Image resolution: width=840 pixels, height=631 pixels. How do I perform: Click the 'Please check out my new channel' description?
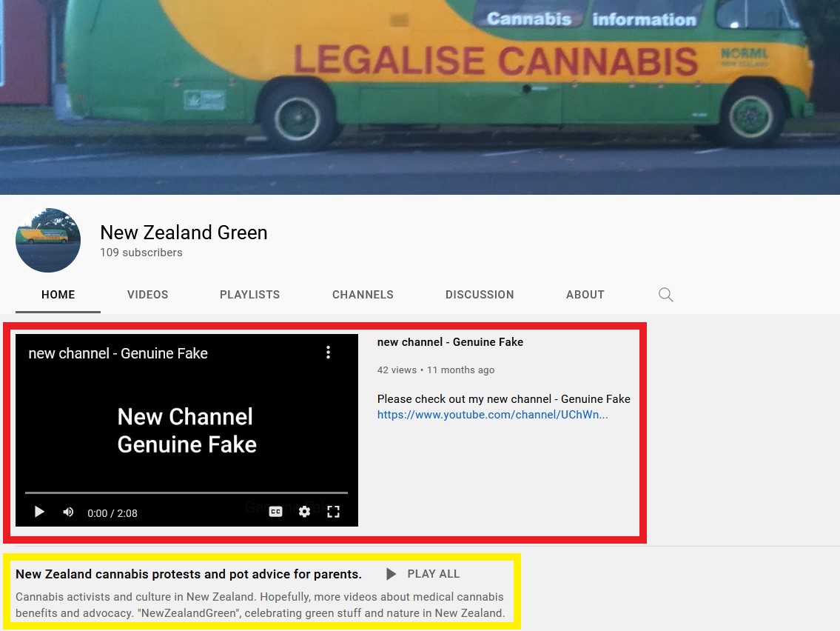(503, 399)
